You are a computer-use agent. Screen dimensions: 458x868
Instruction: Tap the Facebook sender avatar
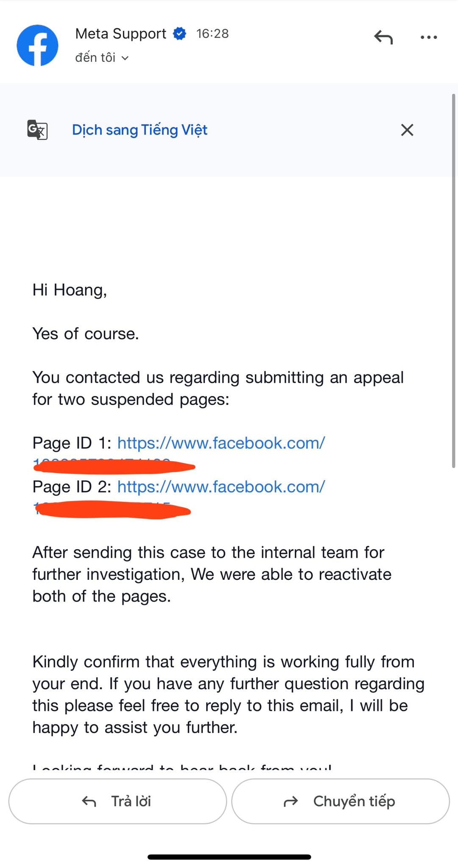tap(37, 45)
